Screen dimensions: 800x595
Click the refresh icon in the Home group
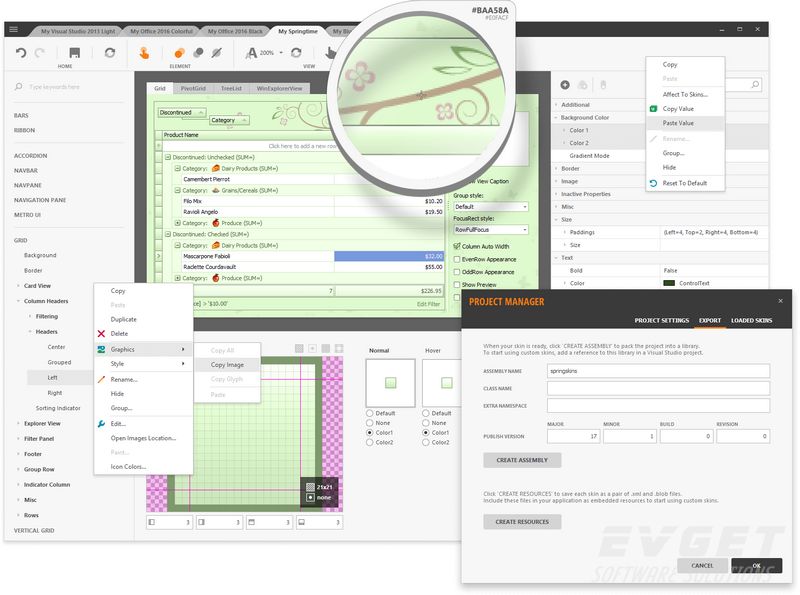coord(110,53)
